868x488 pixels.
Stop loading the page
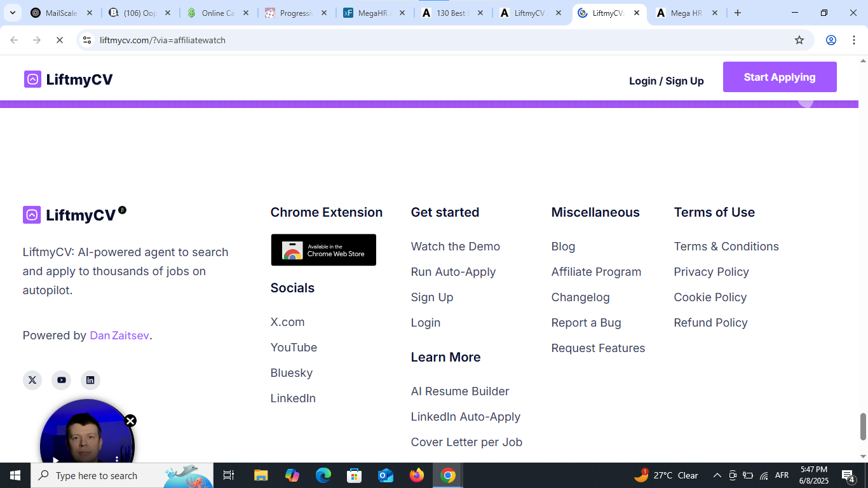tap(59, 40)
